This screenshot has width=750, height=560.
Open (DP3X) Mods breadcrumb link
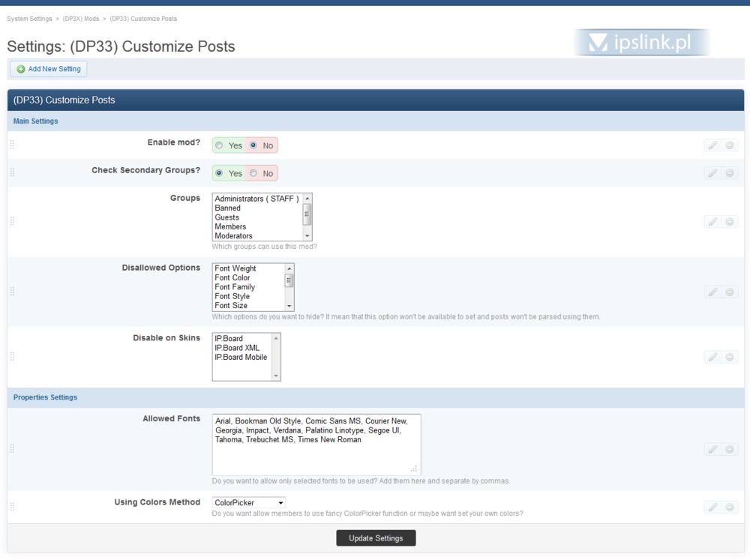coord(81,18)
